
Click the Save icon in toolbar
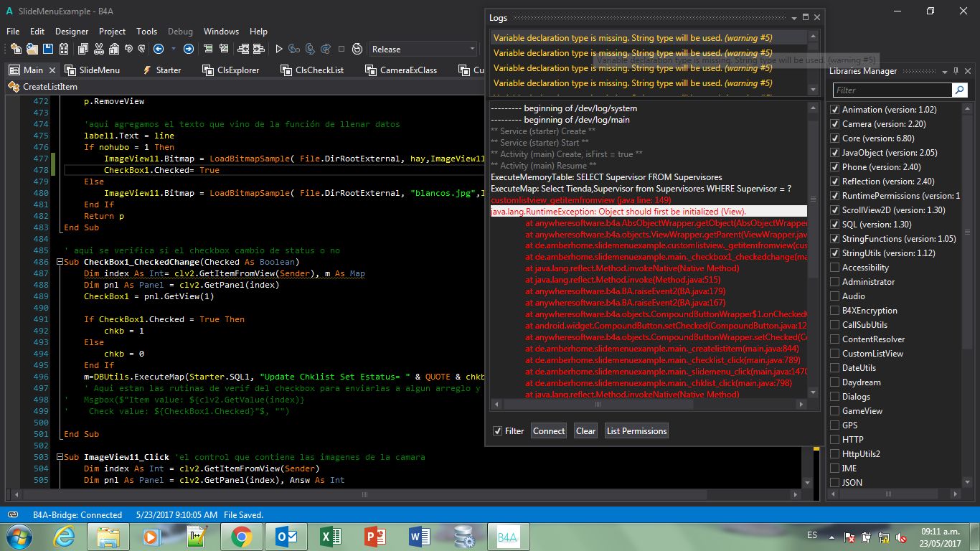coord(48,49)
